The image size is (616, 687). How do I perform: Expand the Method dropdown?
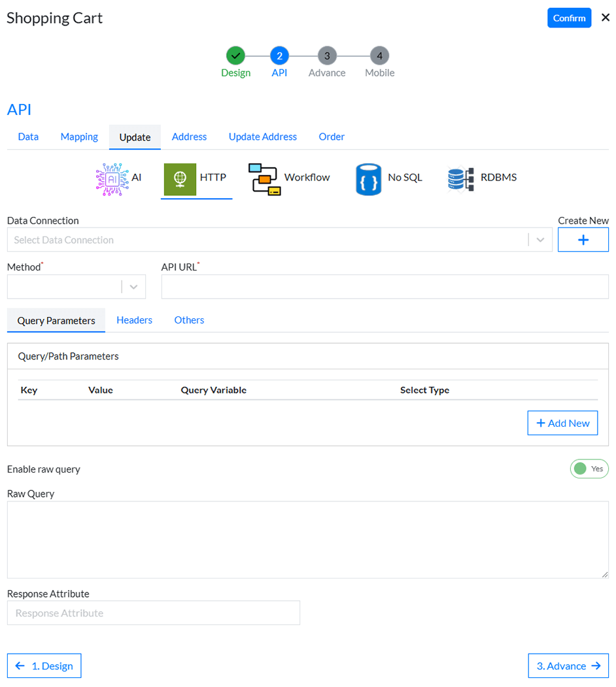tap(133, 287)
